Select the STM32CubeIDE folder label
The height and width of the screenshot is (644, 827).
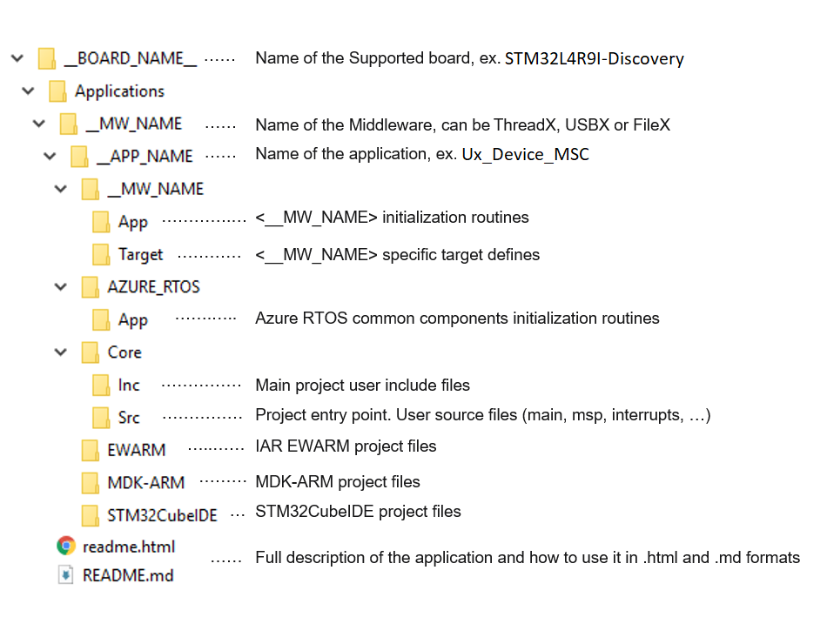[163, 515]
